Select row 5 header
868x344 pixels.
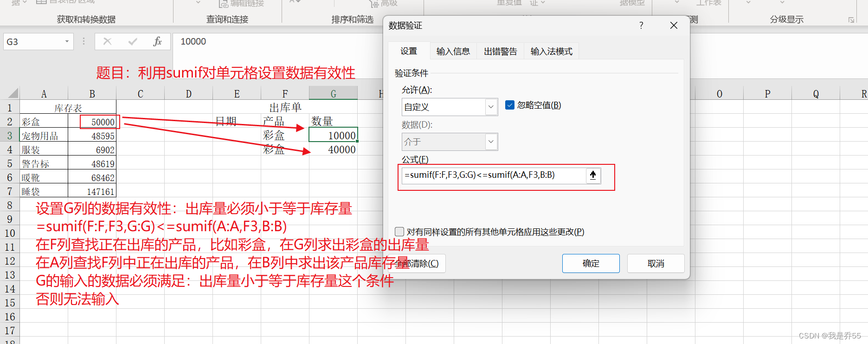coord(10,163)
